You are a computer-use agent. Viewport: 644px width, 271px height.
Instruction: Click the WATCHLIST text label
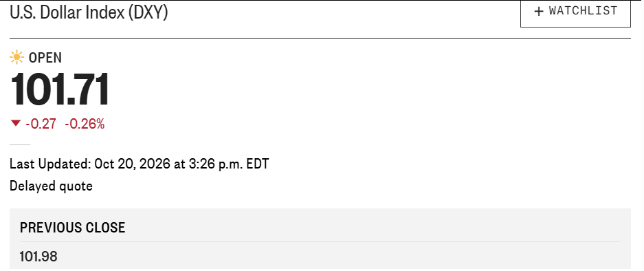coord(584,11)
